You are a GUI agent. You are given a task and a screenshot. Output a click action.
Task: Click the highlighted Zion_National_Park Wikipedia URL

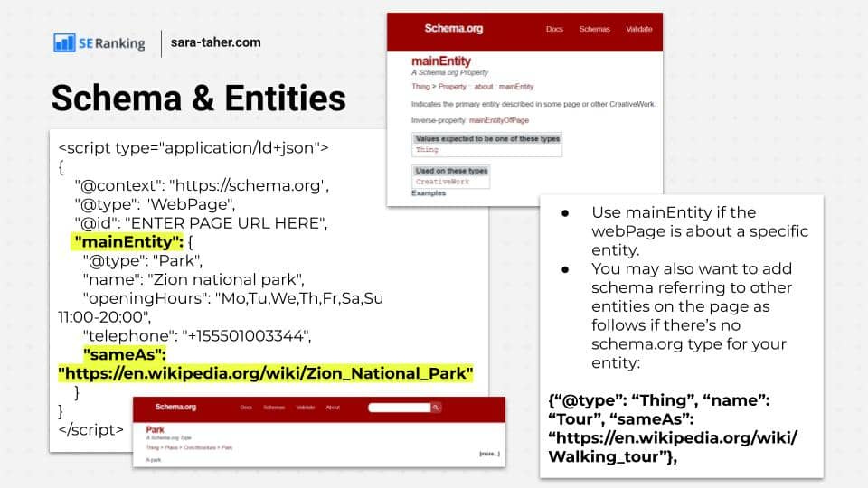[266, 373]
